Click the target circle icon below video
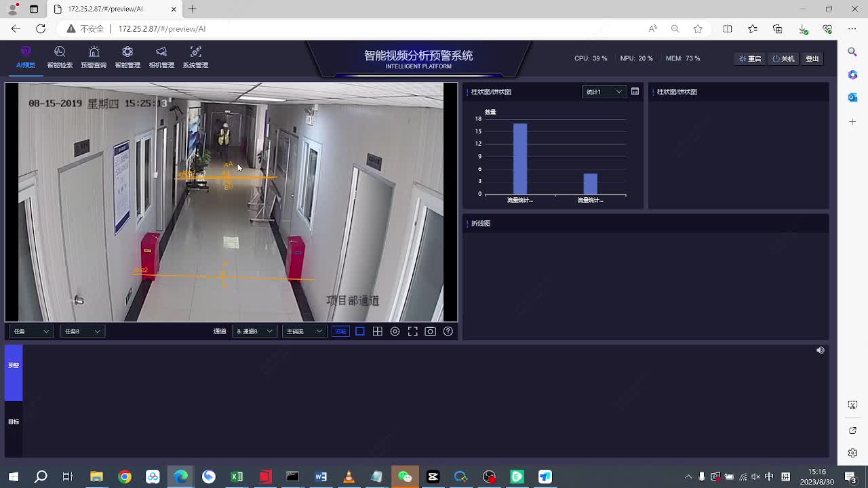The image size is (868, 488). coord(395,331)
